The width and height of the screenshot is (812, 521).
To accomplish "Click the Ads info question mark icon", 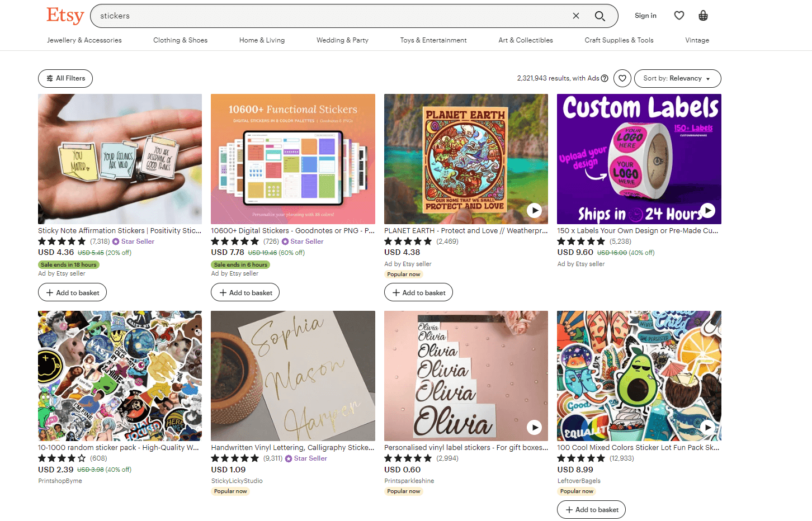I will [x=605, y=78].
